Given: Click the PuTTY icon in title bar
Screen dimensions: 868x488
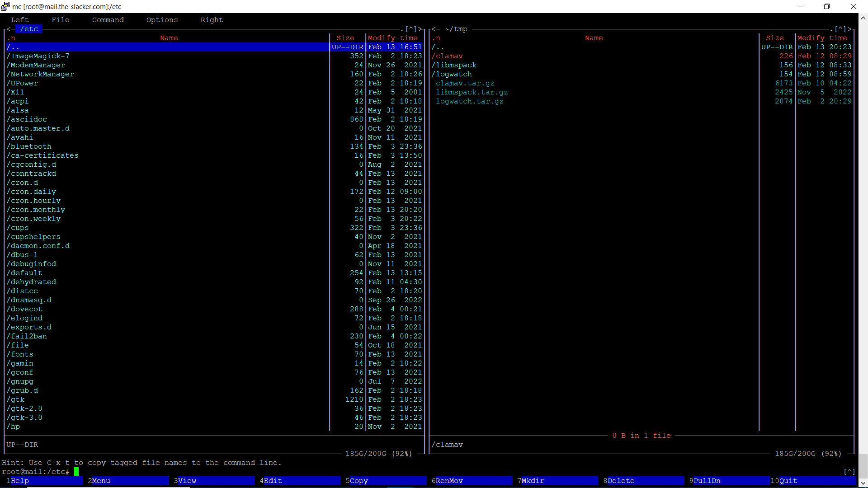Looking at the screenshot, I should coord(5,6).
